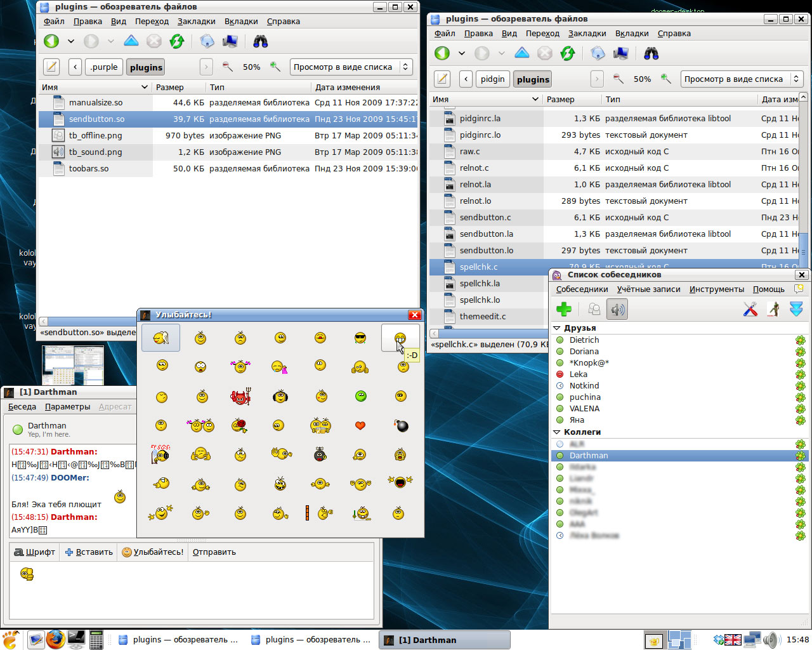Open Инструменты menu in buddy list
The height and width of the screenshot is (650, 812).
(717, 289)
